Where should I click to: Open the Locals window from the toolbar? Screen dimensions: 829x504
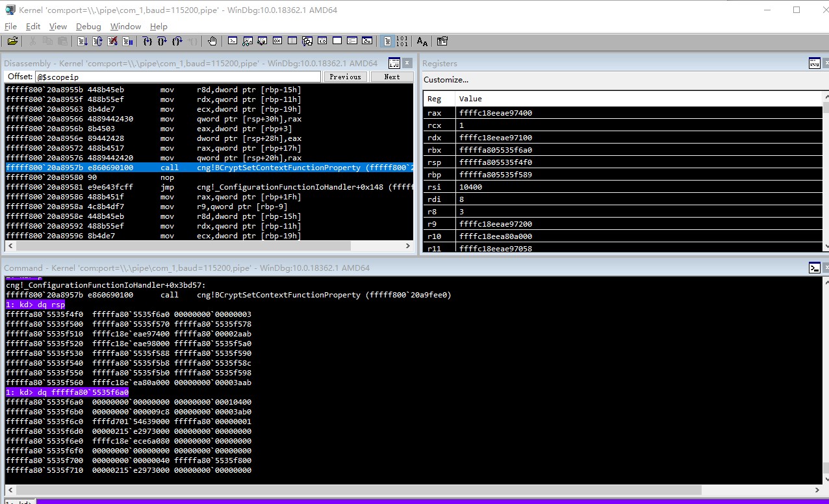[x=262, y=41]
